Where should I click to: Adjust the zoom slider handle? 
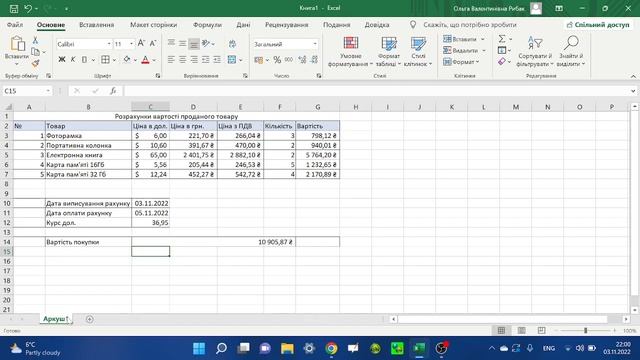point(585,331)
